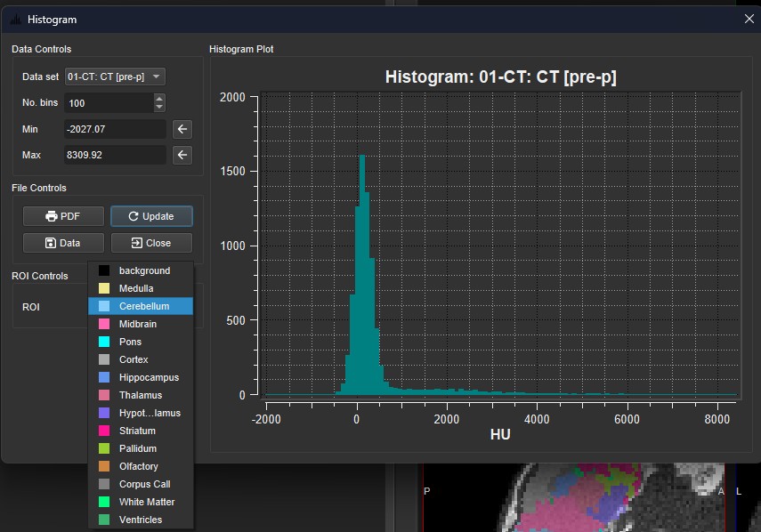Image resolution: width=761 pixels, height=532 pixels.
Task: Choose Striatum in the ROI list
Action: pos(141,431)
